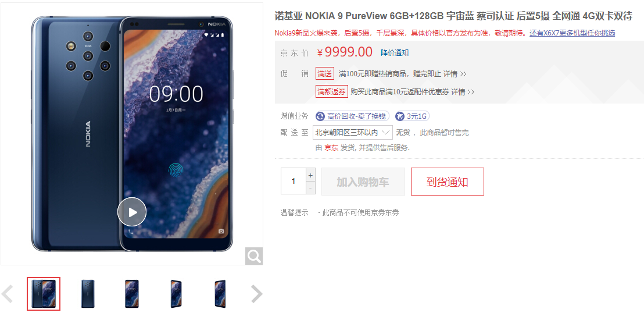Screen dimensions: 644x316
Task: Open the 北京朝阳区三环以内 delivery dropdown
Action: (x=352, y=133)
